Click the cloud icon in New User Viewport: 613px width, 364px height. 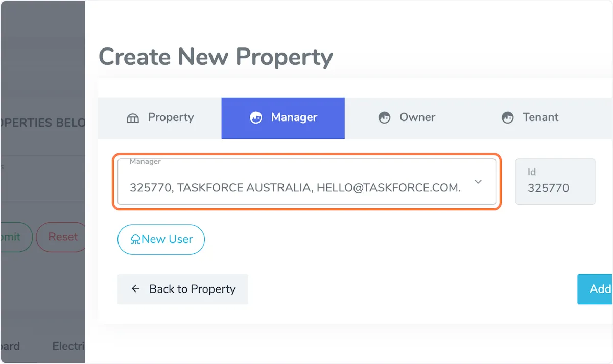coord(135,239)
